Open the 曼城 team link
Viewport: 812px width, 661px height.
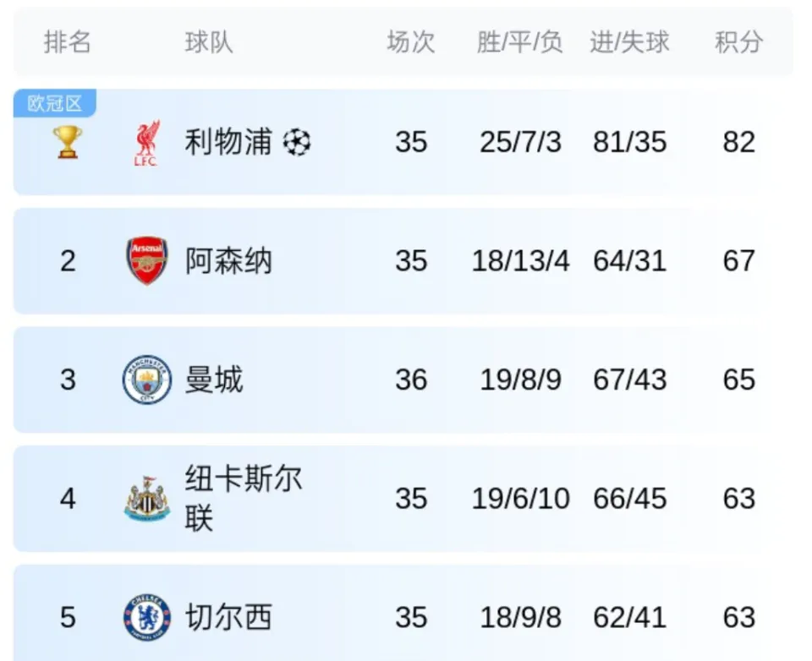tap(214, 380)
